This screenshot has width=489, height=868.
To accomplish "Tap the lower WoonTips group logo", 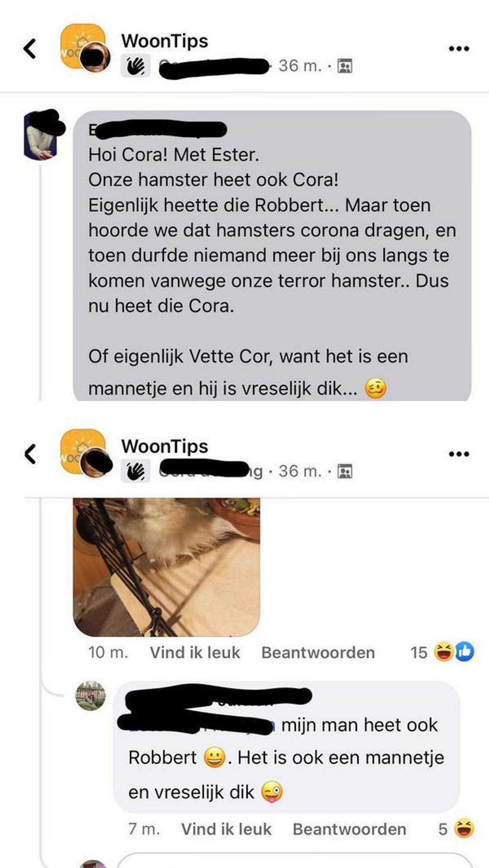I will pyautogui.click(x=81, y=451).
